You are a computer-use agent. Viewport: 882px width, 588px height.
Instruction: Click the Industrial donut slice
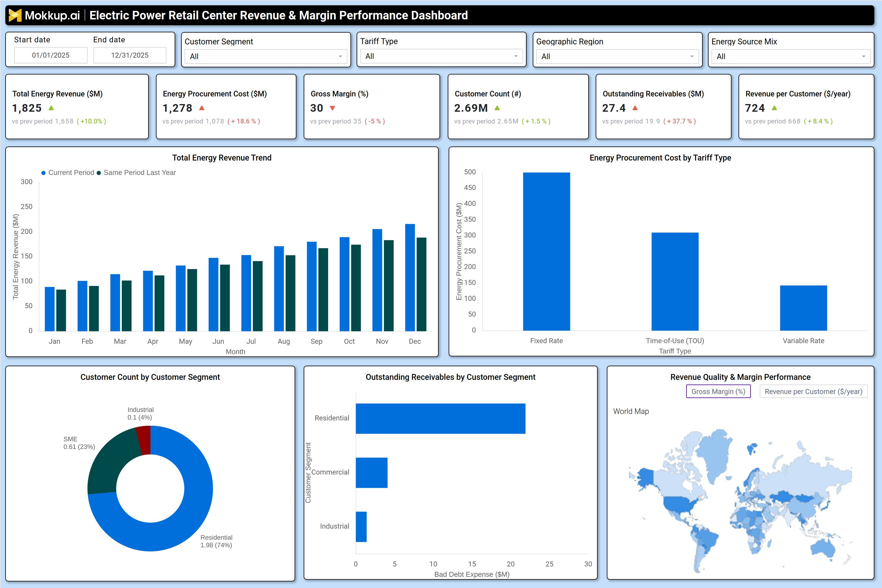[x=144, y=440]
